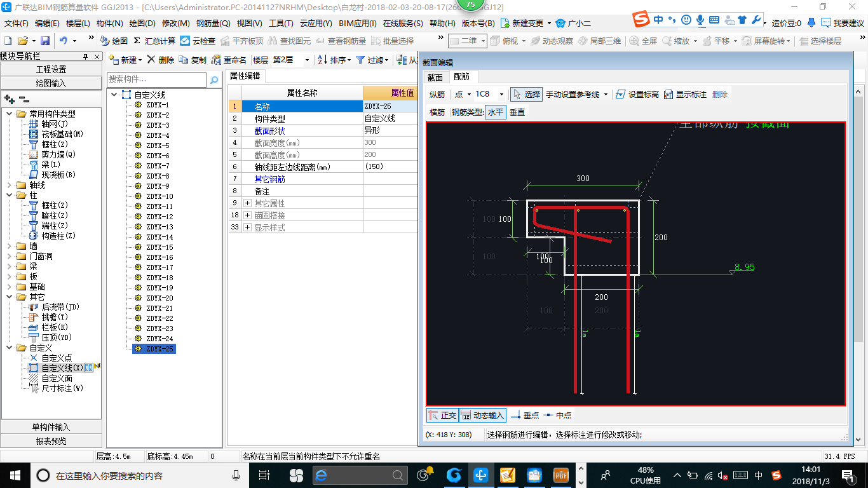
Task: Collapse the 自定义线 root in component list
Action: (x=114, y=95)
